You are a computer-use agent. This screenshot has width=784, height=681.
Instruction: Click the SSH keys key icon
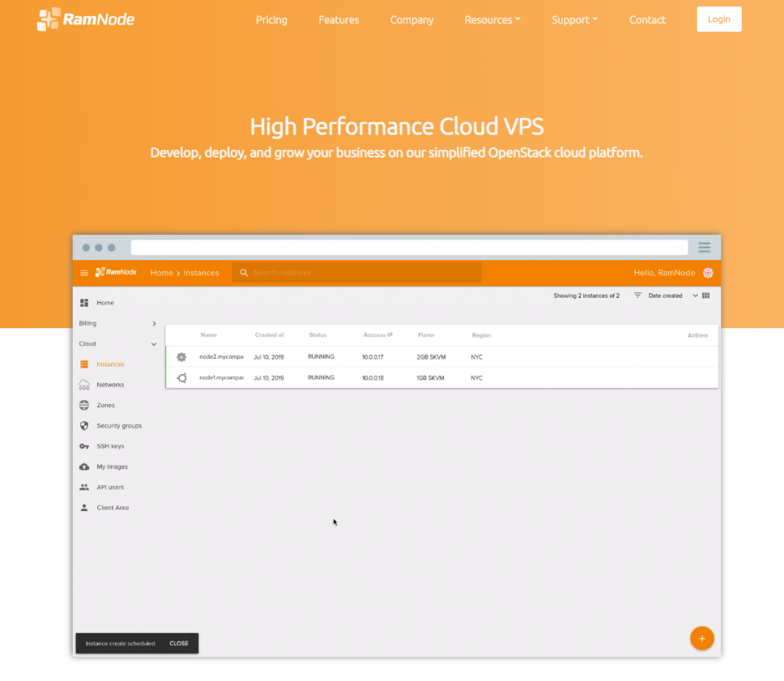click(84, 446)
